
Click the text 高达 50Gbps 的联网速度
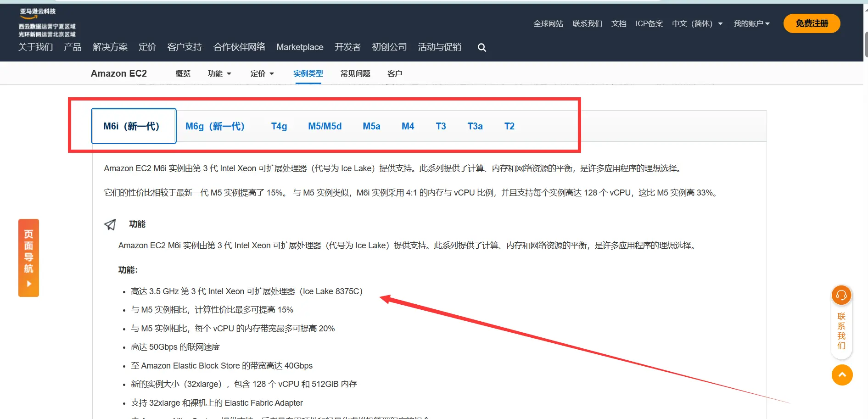pos(175,347)
